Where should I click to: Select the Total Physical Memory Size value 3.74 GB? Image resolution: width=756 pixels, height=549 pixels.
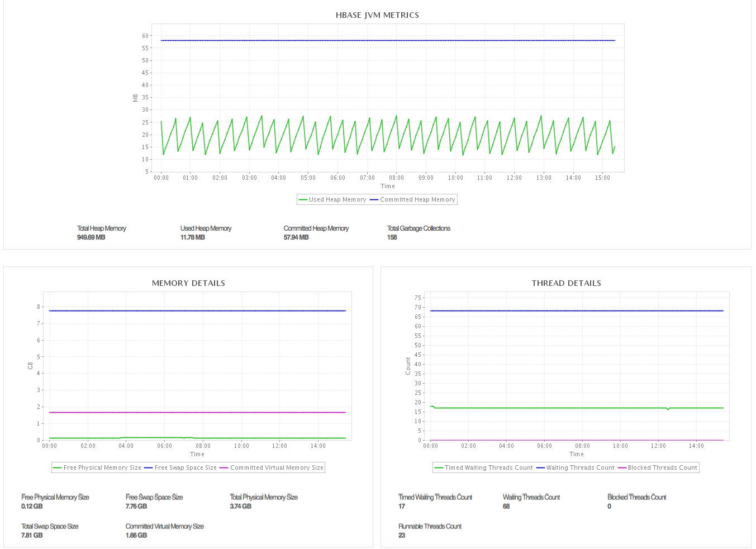(241, 507)
